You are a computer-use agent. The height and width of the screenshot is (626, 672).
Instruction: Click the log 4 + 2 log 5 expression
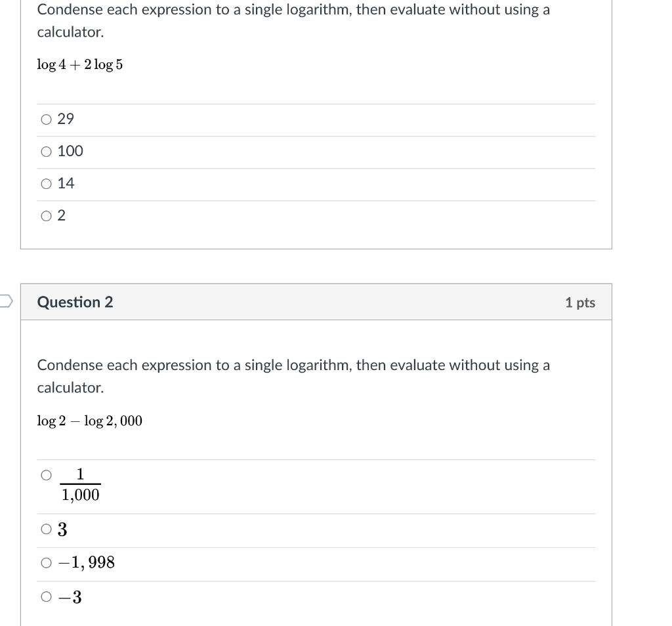coord(79,64)
